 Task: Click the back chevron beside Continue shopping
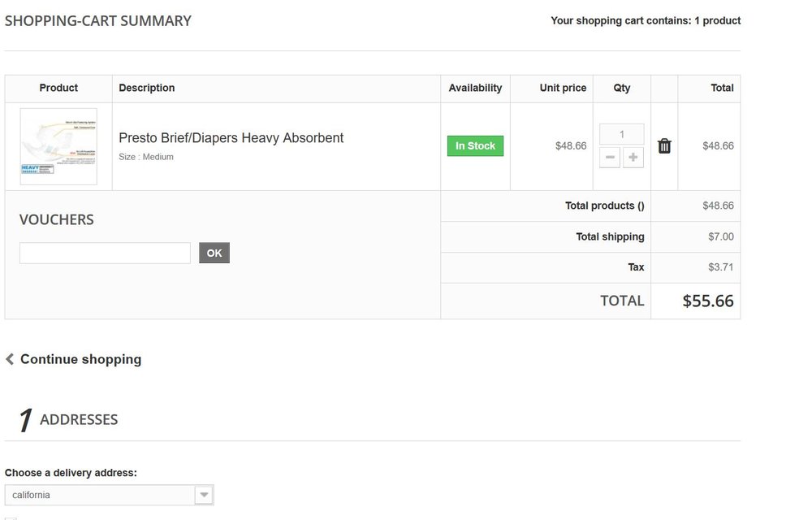coord(10,359)
